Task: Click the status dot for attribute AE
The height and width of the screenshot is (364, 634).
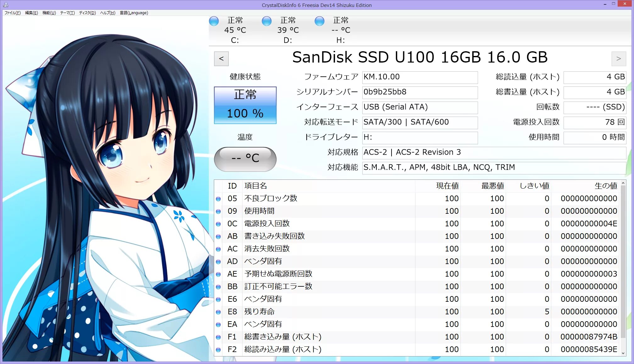Action: click(x=218, y=274)
